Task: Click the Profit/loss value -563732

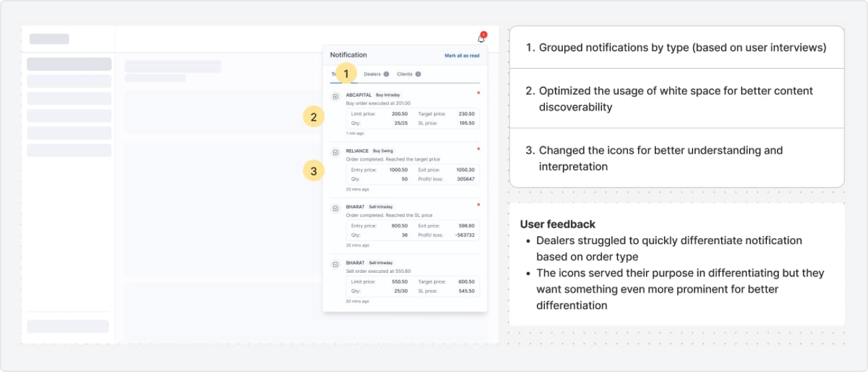Action: click(x=464, y=235)
